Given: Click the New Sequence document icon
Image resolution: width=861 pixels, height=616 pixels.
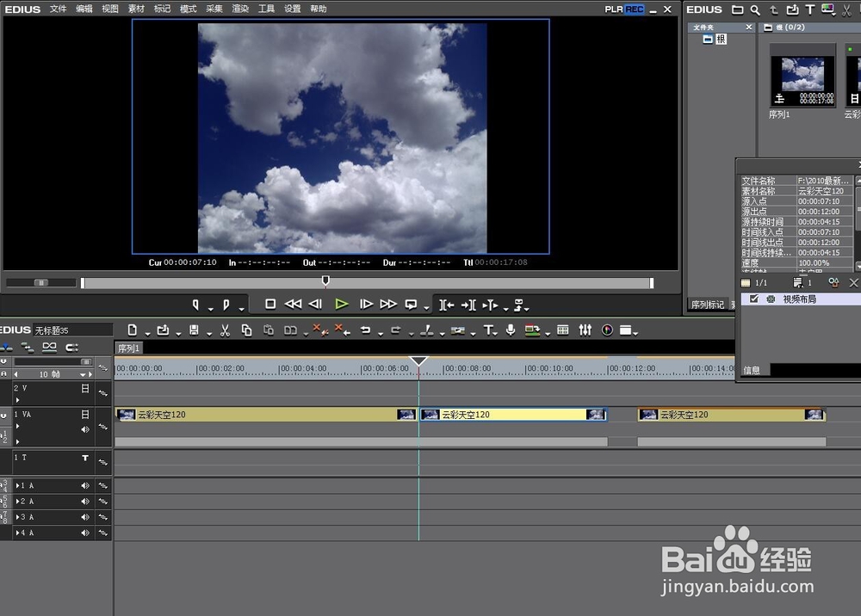Looking at the screenshot, I should (133, 330).
